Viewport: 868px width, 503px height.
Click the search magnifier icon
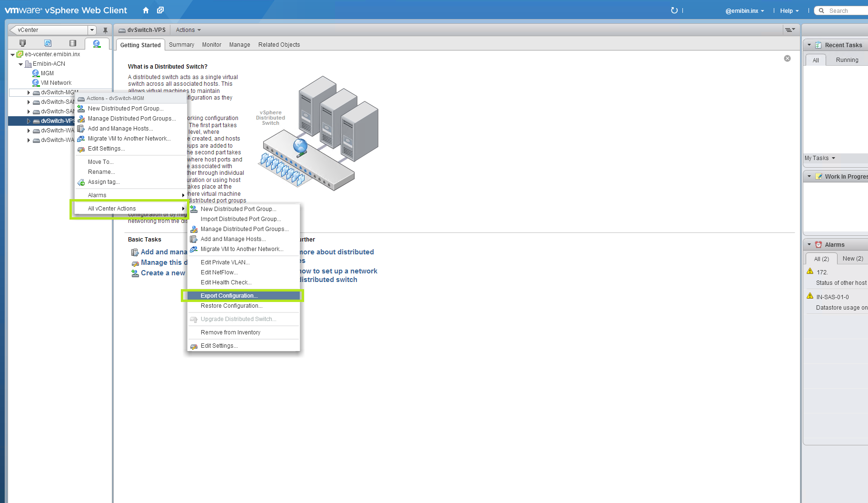(x=821, y=10)
